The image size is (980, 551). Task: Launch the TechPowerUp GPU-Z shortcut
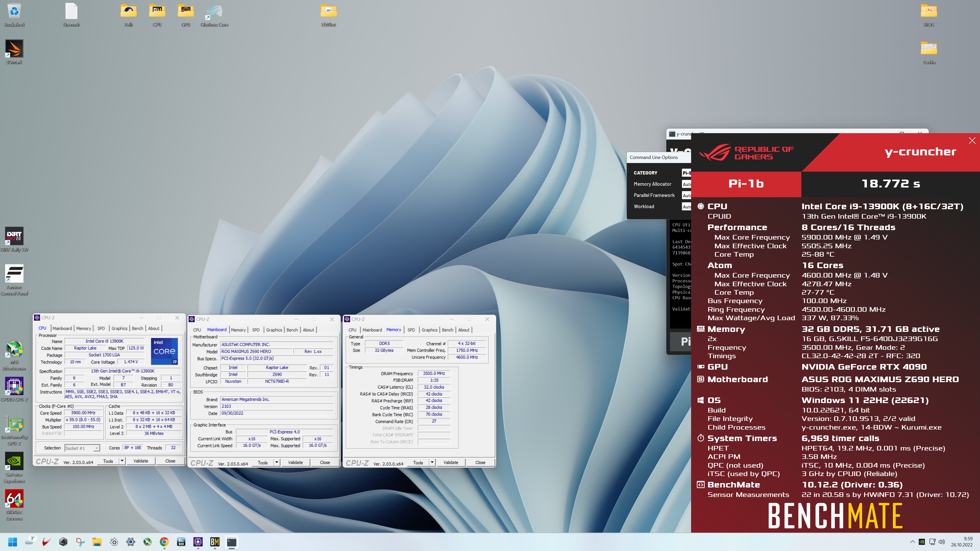pyautogui.click(x=14, y=430)
